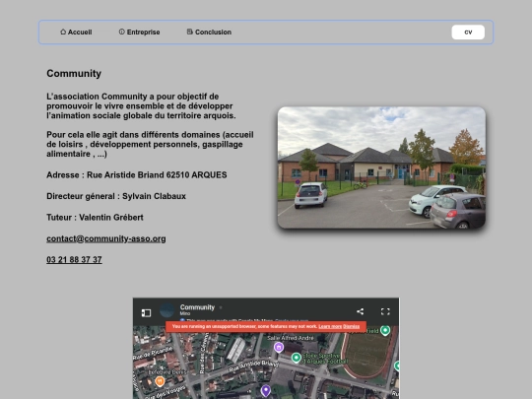Click the Community page heading
The image size is (532, 399).
coord(74,73)
